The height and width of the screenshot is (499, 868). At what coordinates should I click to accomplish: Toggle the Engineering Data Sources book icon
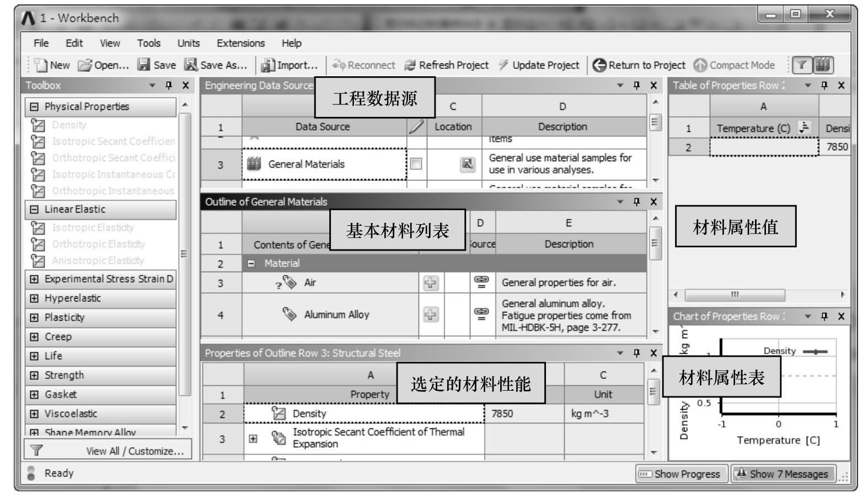(x=822, y=65)
